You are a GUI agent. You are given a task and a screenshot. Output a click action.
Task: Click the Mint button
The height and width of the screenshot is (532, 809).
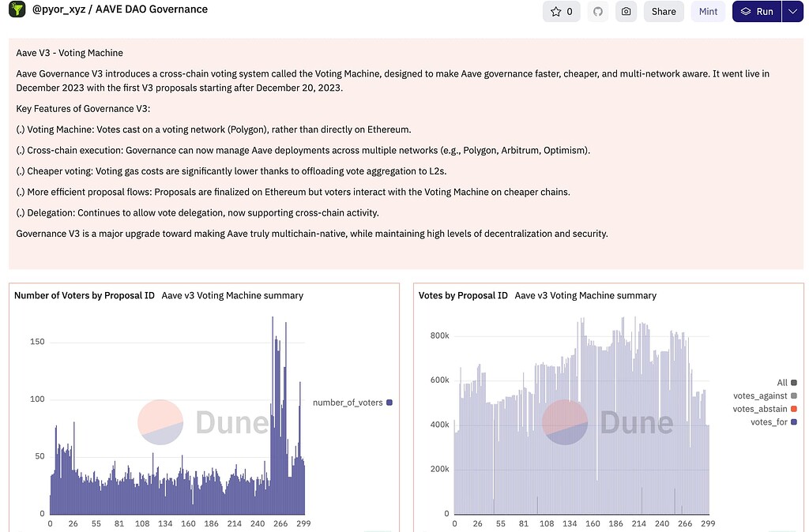[707, 11]
